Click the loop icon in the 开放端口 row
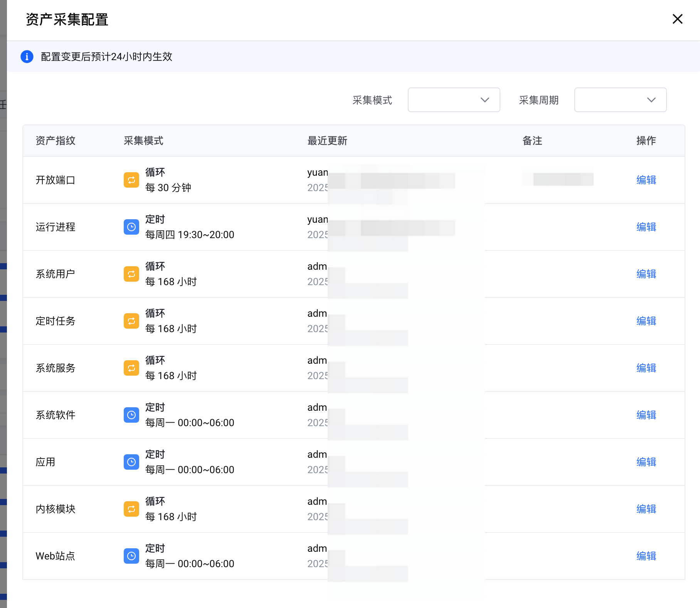This screenshot has height=608, width=700. (131, 180)
